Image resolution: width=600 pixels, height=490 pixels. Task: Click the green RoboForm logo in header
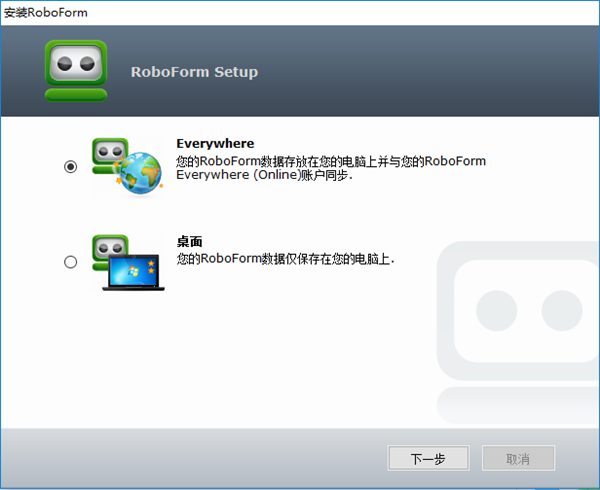[x=76, y=69]
